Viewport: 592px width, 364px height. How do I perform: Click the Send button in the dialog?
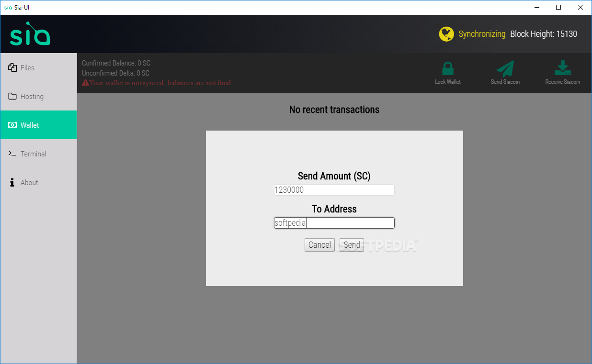click(x=352, y=245)
